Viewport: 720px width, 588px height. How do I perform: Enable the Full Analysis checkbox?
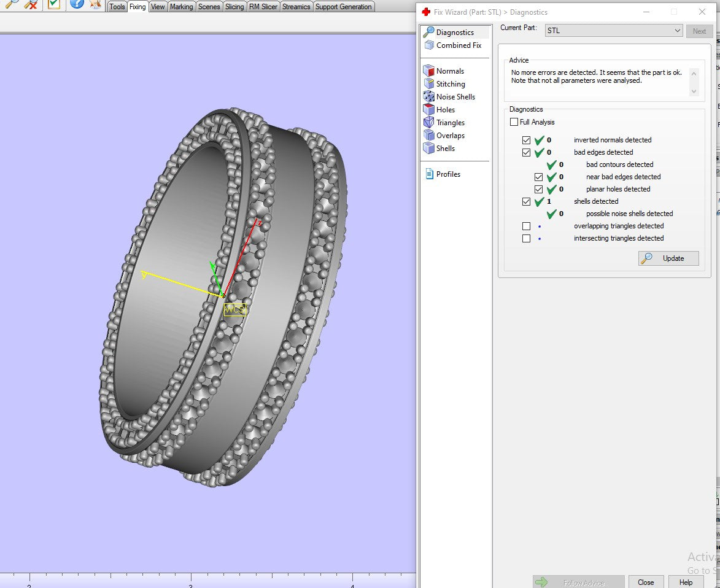514,122
